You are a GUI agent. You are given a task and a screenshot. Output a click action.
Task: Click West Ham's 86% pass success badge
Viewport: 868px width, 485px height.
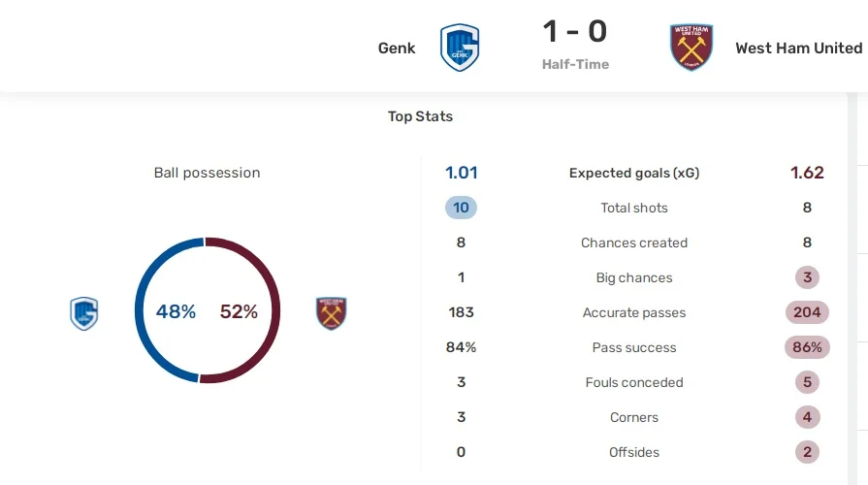pos(807,347)
